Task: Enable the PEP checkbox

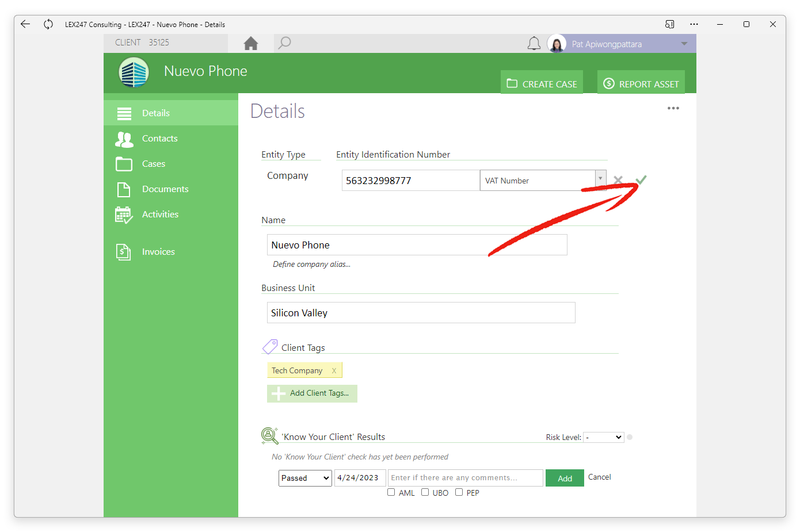Action: (x=459, y=492)
